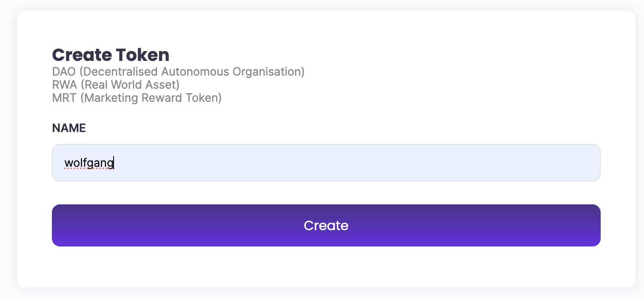The height and width of the screenshot is (300, 644).
Task: Click the word "Token" in the heading
Action: [142, 55]
